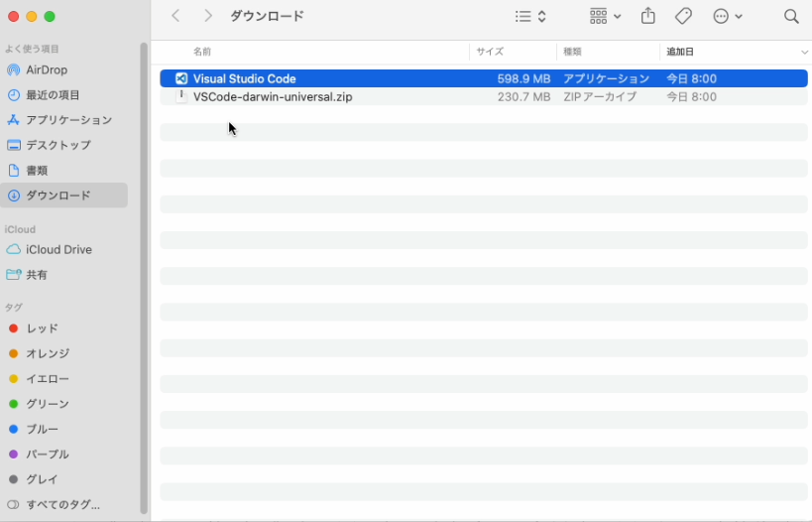This screenshot has height=522, width=812.
Task: Go forward with the right chevron
Action: [207, 16]
